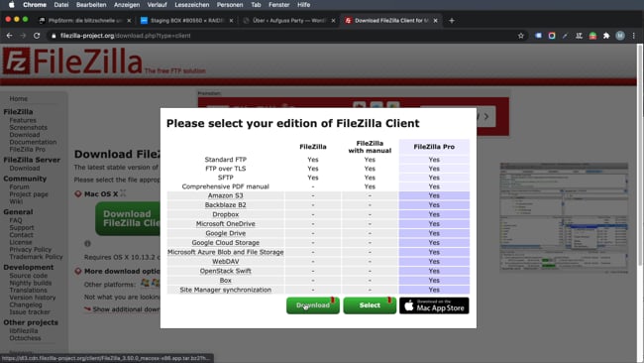Go back to previous page

[9, 36]
